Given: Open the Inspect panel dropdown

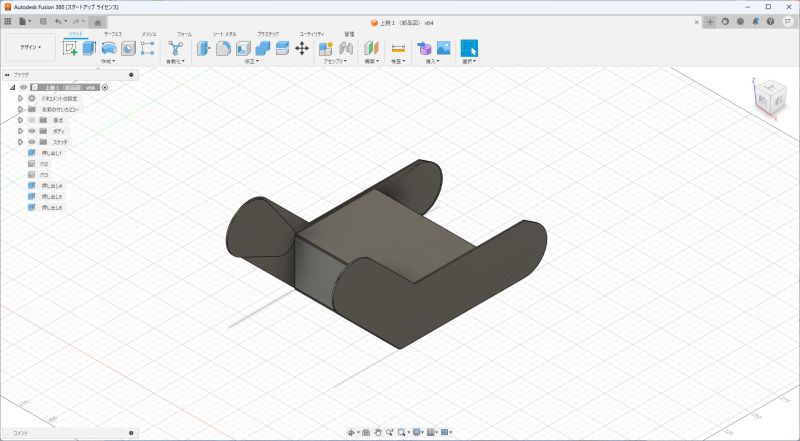Looking at the screenshot, I should (x=398, y=61).
